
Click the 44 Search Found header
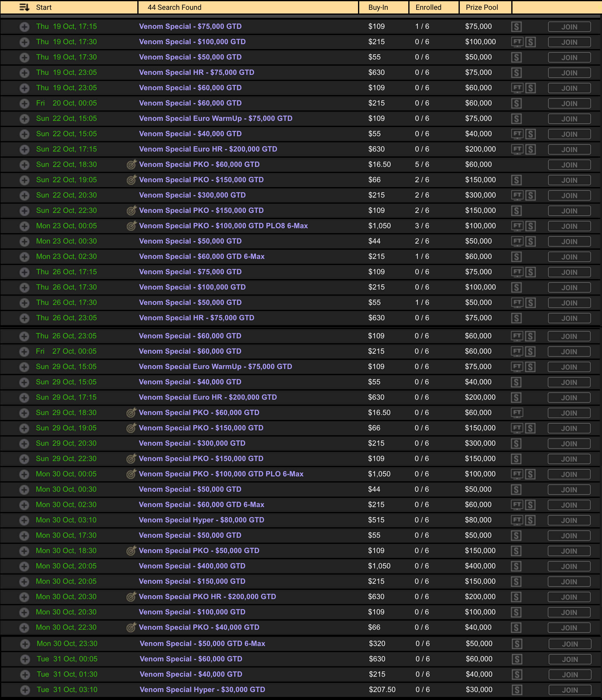tap(174, 7)
